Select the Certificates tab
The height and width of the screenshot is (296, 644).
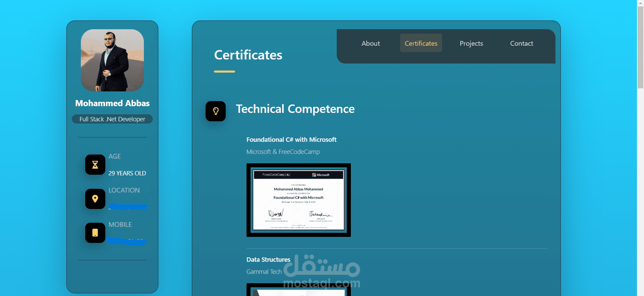coord(421,43)
